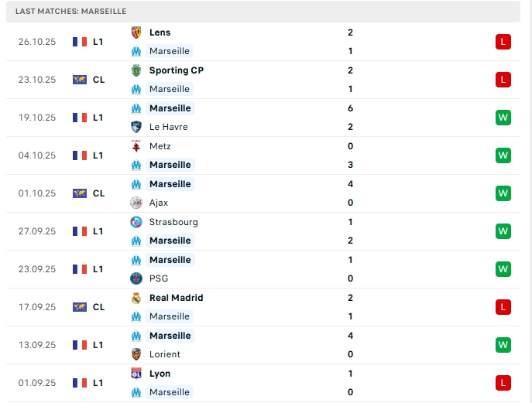Click the Lens club crest icon
Screen dimensions: 532x403
coord(137,32)
